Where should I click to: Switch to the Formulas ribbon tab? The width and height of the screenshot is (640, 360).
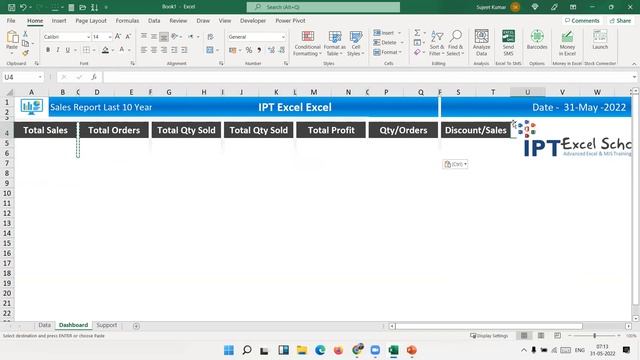click(x=127, y=20)
